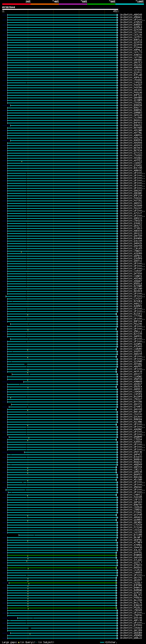Click the white query bar spanning 1 to 452
The image size is (146, 644).
[x=60, y=10]
